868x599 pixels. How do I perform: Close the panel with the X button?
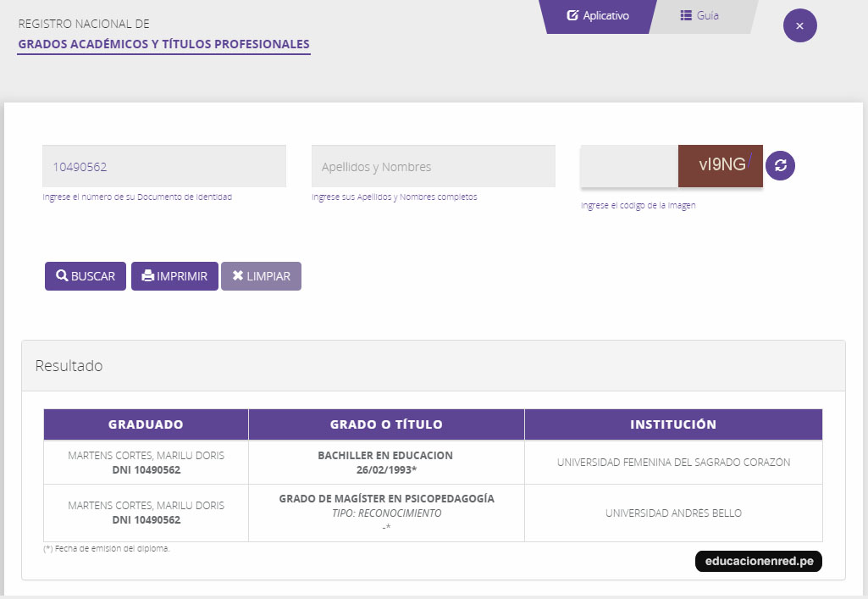click(x=800, y=25)
